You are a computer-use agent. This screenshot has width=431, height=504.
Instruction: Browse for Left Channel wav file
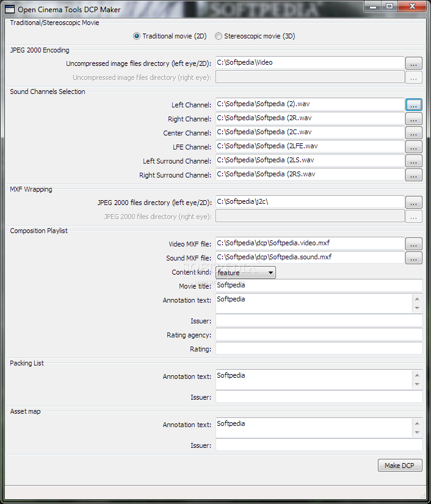coord(414,105)
